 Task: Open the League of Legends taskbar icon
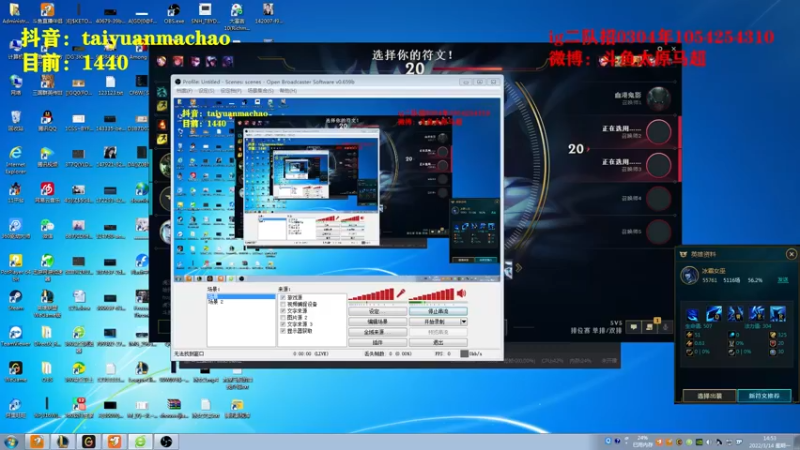pos(63,442)
